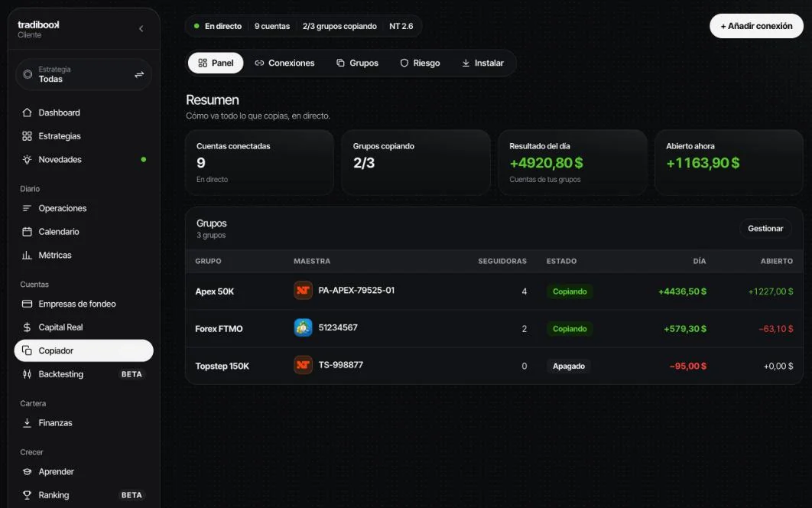Open the Calendario page
812x508 pixels.
click(x=83, y=231)
